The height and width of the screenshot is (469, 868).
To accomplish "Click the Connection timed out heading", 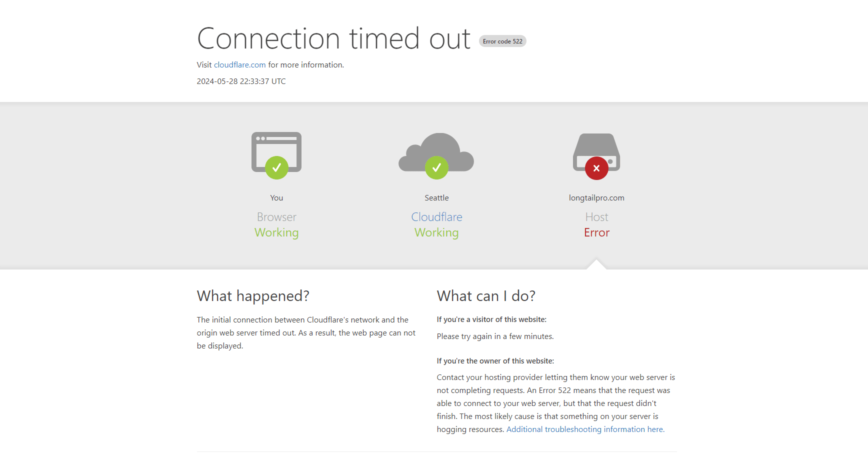I will [x=333, y=38].
